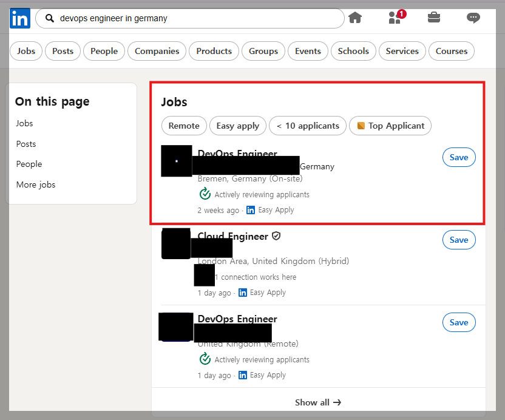This screenshot has height=420, width=505.
Task: Open the Cloud Engineer job title
Action: pyautogui.click(x=232, y=236)
